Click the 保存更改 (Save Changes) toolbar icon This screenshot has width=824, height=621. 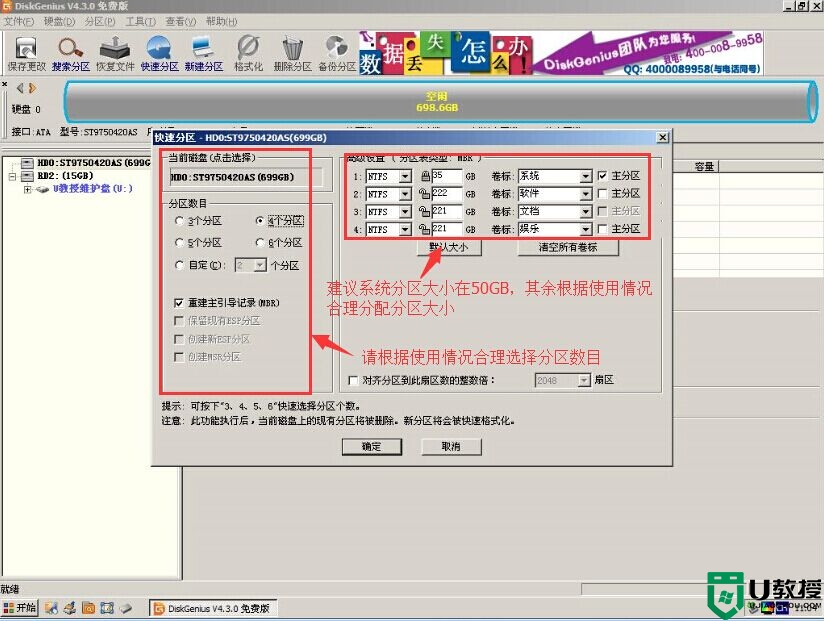[26, 50]
